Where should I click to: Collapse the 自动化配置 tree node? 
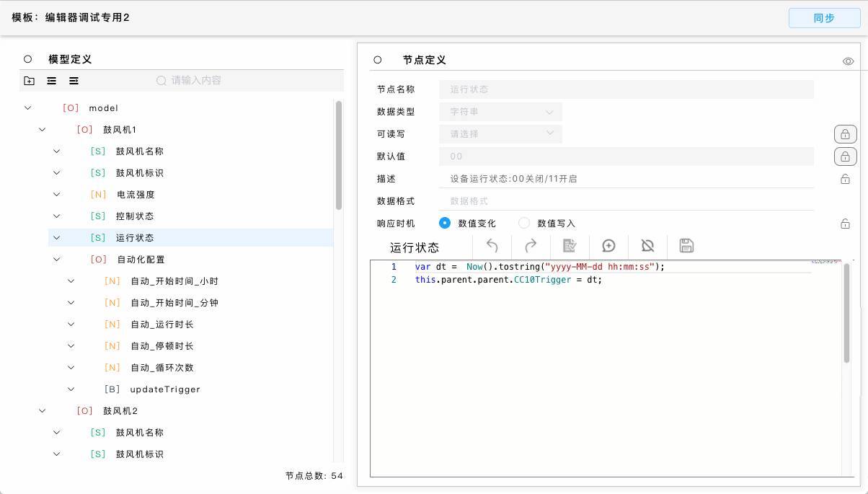coord(57,260)
